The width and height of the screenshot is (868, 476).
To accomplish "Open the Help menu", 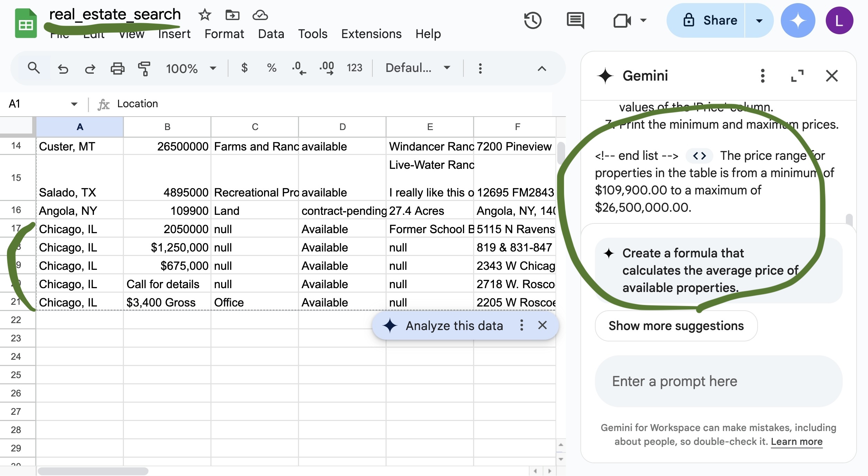I will (428, 34).
